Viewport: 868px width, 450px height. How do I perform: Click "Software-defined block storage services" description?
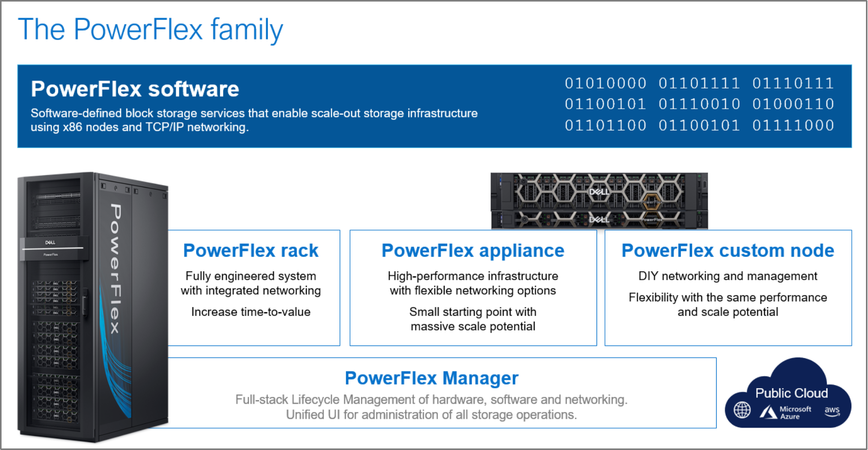point(254,120)
